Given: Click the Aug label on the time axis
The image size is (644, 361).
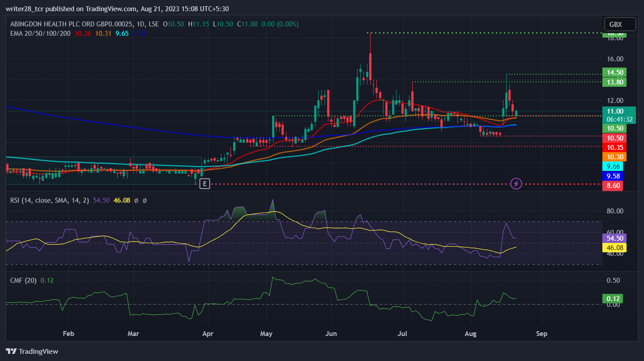Looking at the screenshot, I should (470, 334).
